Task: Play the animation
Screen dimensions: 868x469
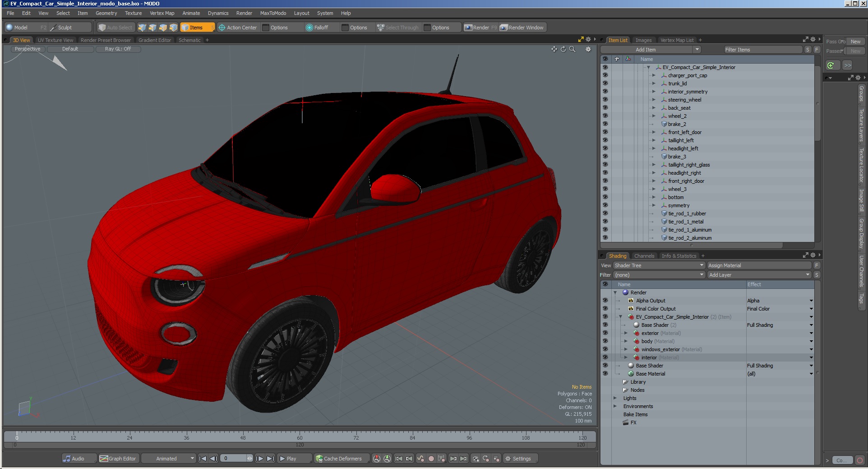Action: [293, 459]
